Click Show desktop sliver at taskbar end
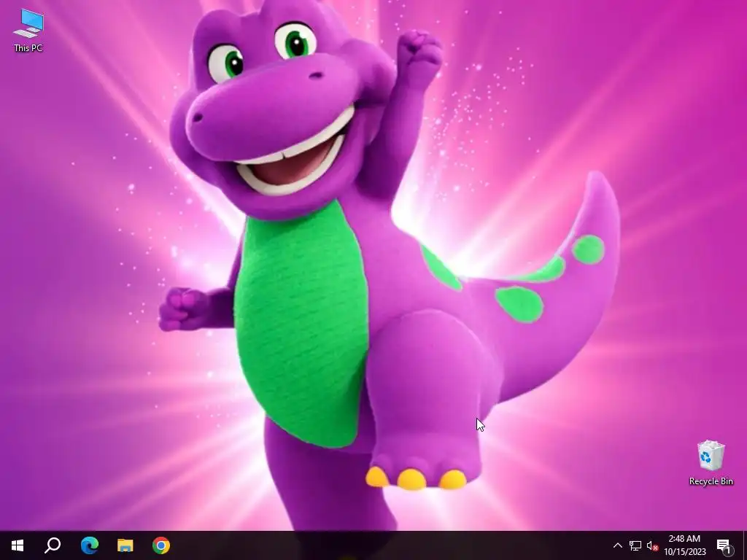Screen dimensions: 747x560 point(745,545)
